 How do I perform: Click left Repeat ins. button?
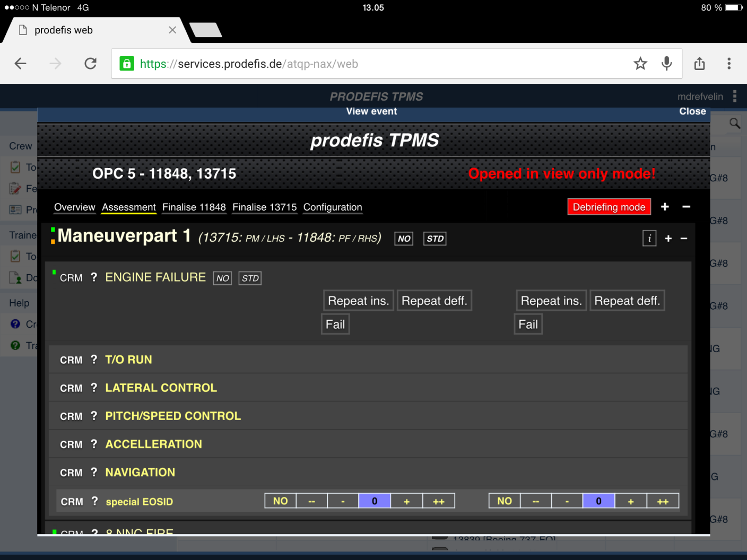pos(359,301)
